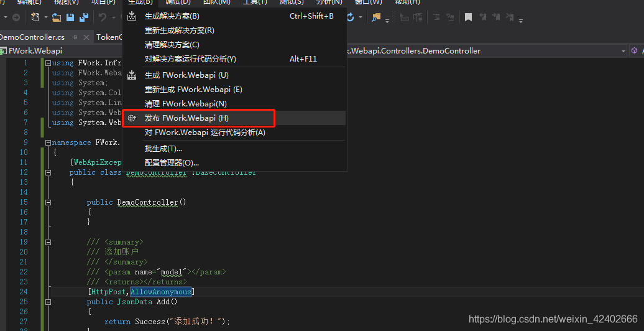Viewport: 644px width, 331px height.
Task: Click the comment out lines icon
Action: (436, 17)
